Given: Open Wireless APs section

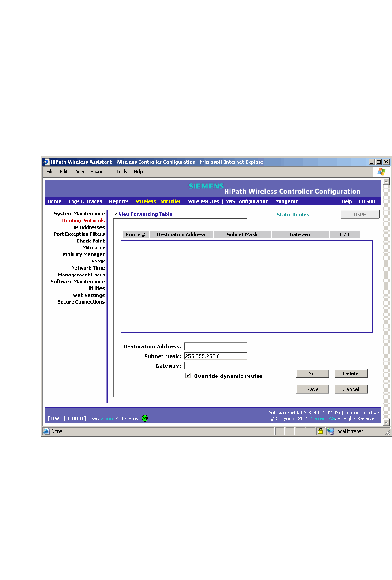Looking at the screenshot, I should (x=204, y=201).
